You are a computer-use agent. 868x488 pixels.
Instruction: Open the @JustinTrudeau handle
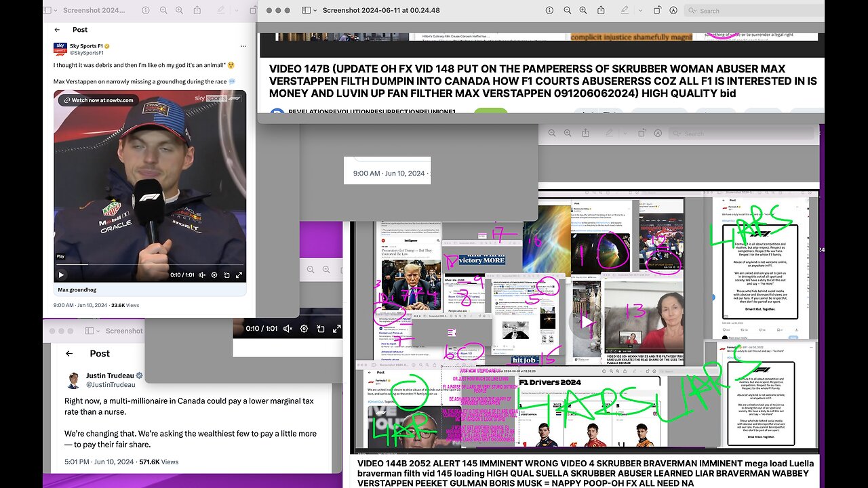(111, 385)
